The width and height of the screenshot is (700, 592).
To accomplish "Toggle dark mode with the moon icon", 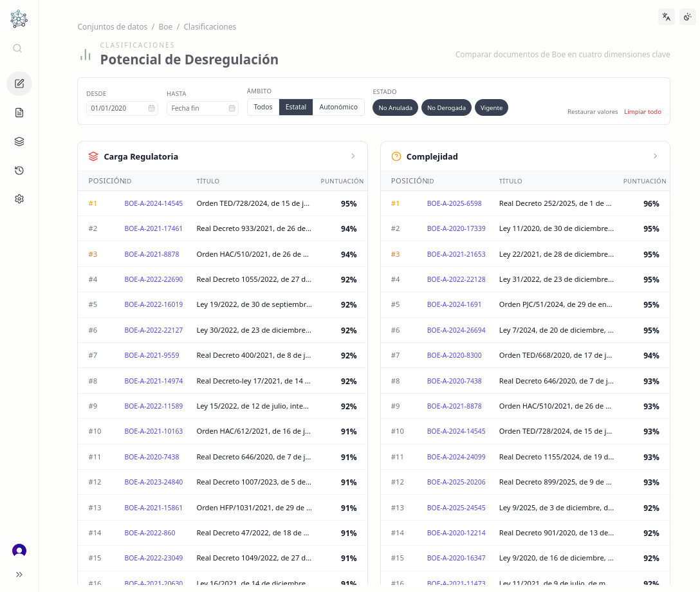I will 688,17.
